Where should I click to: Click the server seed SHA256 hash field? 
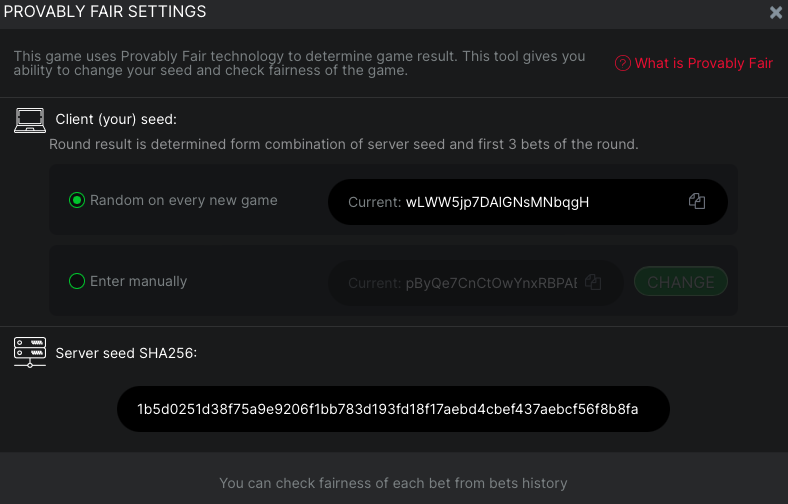click(393, 409)
